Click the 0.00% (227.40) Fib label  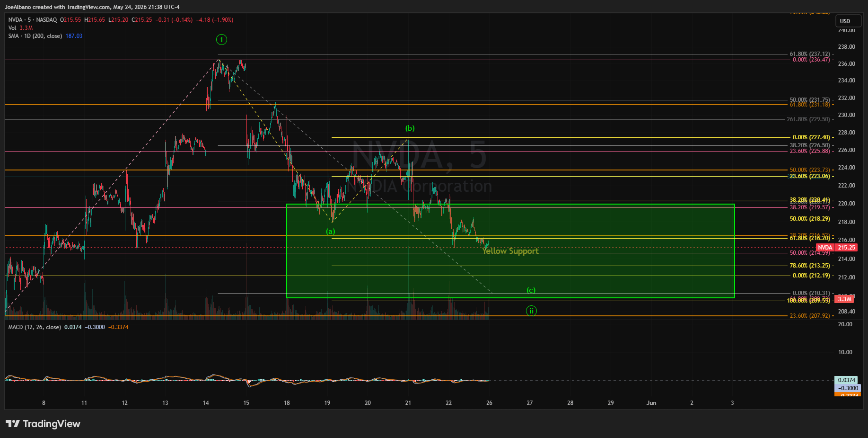pos(811,137)
